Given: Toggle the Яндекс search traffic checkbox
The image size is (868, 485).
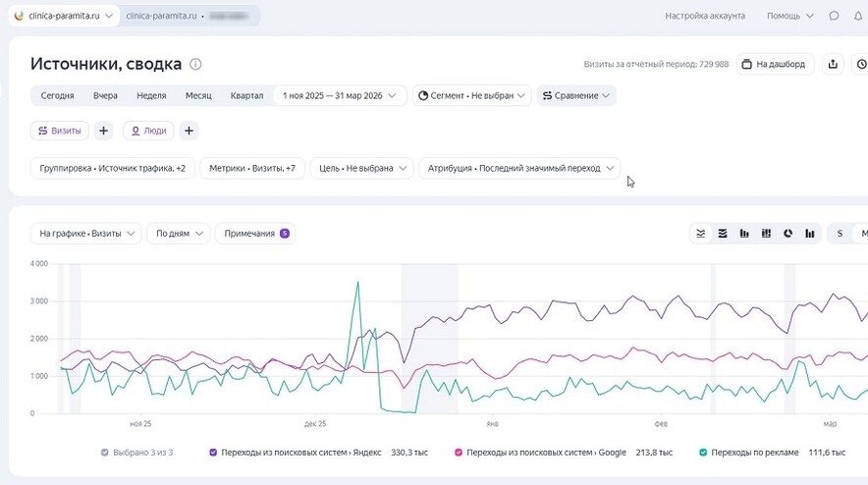Looking at the screenshot, I should 213,453.
